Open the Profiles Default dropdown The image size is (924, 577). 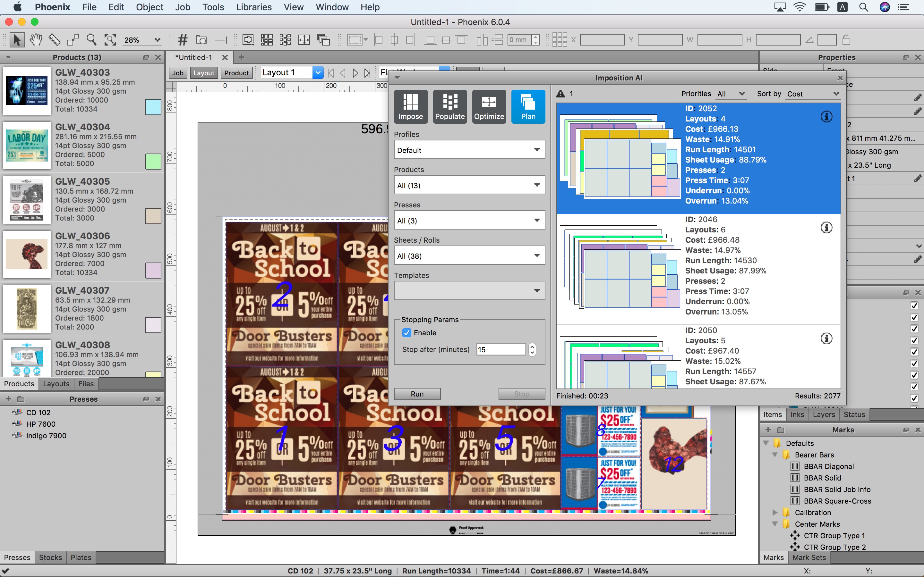(469, 150)
